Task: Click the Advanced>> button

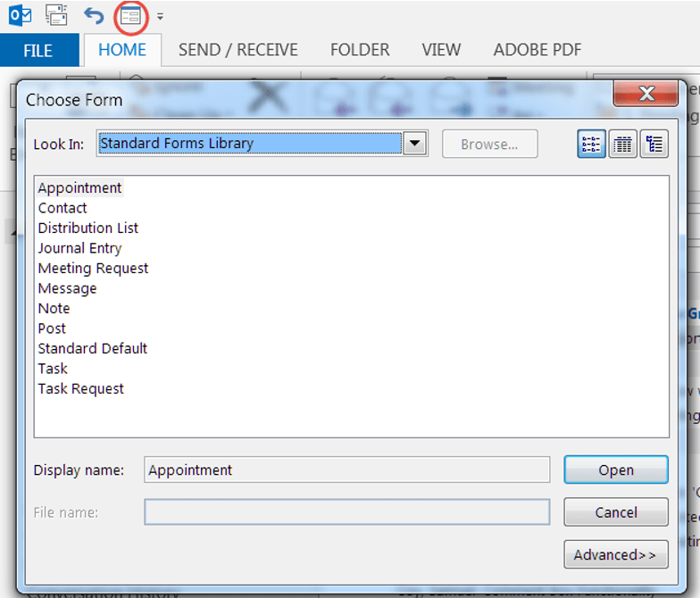Action: coord(616,554)
